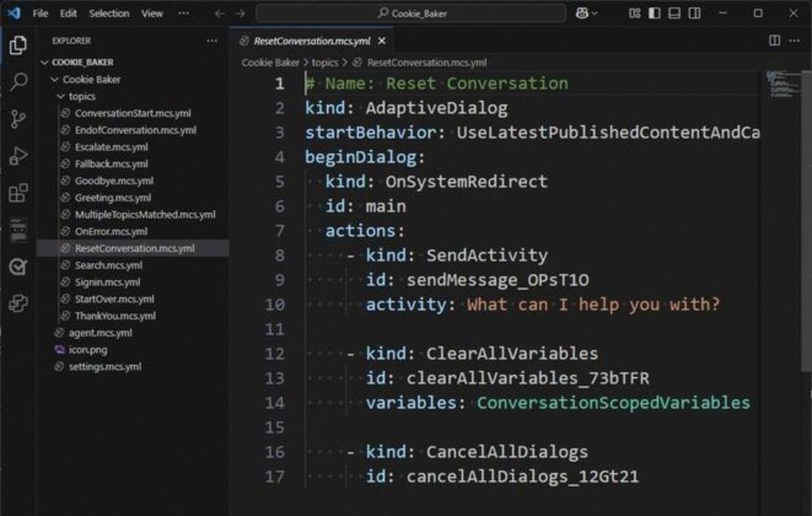The height and width of the screenshot is (516, 812).
Task: Open OnError.mcs.yml file
Action: 133,231
